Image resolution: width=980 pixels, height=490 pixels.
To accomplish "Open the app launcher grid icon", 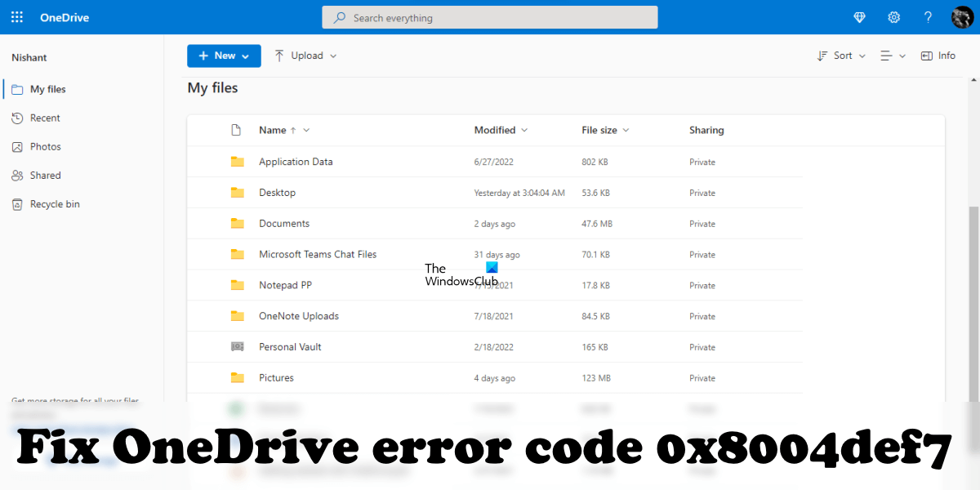I will pos(17,17).
